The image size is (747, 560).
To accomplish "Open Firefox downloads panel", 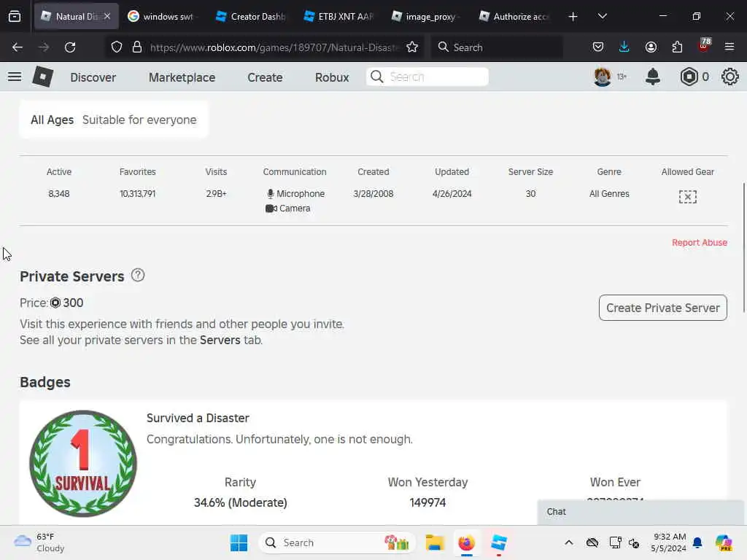I will [x=624, y=47].
